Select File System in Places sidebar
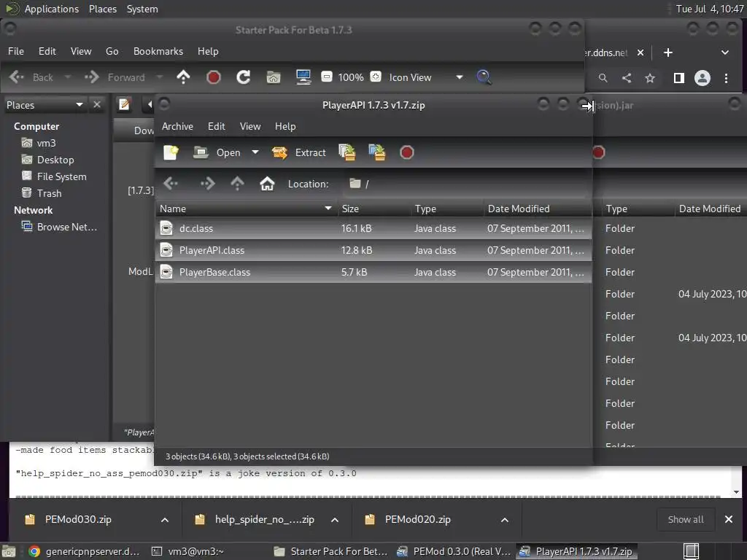Screen dimensions: 747x560 click(x=61, y=176)
